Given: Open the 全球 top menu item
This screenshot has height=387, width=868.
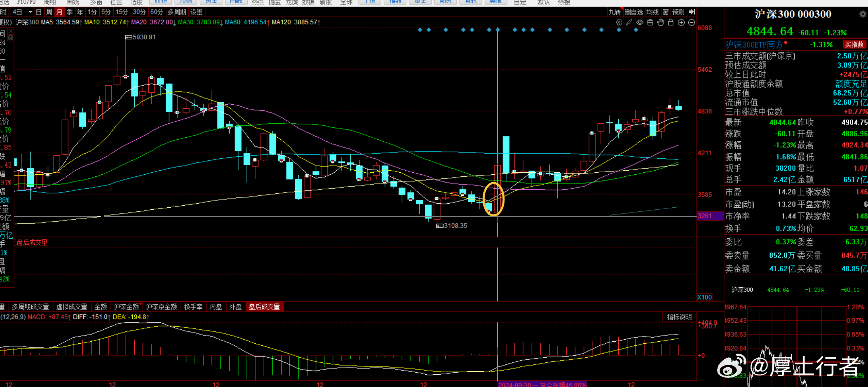Looking at the screenshot, I should 346,2.
